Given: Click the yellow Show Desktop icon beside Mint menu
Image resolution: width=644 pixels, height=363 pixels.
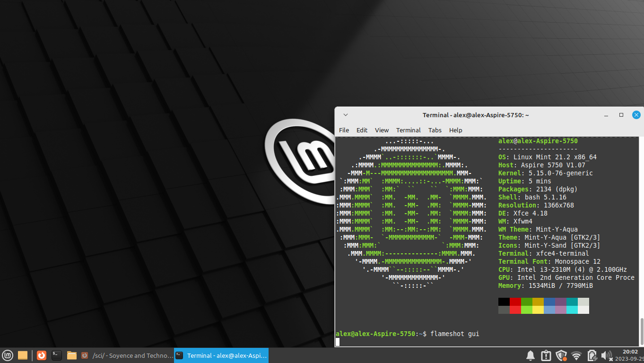Looking at the screenshot, I should 22,355.
